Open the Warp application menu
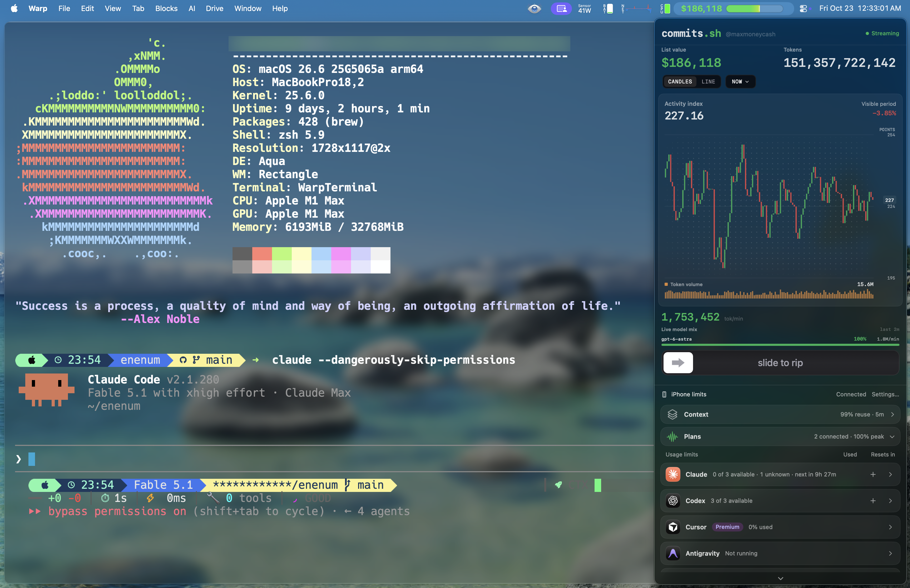Viewport: 910px width, 588px height. (38, 8)
